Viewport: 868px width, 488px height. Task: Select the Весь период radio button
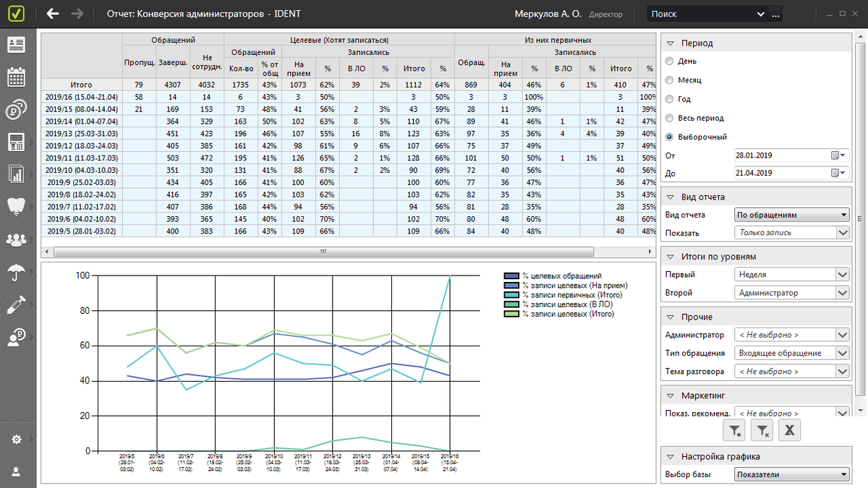coord(669,118)
